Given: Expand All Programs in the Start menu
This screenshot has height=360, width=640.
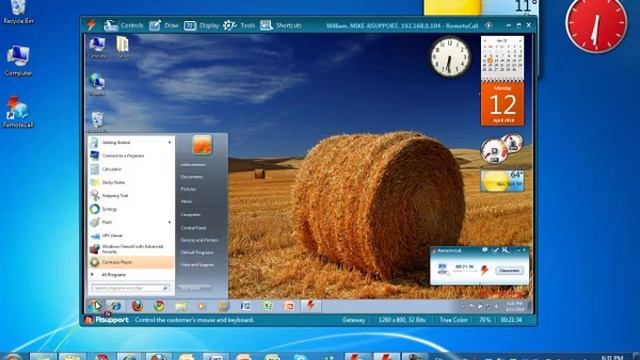Looking at the screenshot, I should pos(131,275).
